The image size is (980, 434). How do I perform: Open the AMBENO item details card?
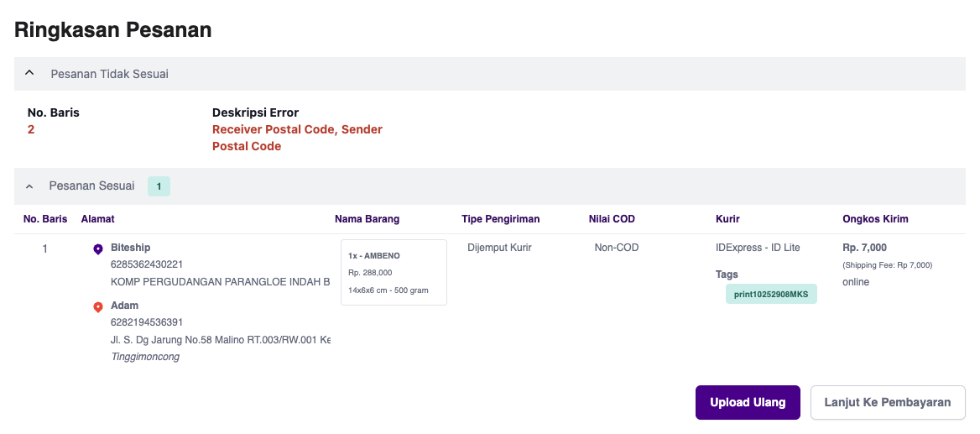tap(394, 273)
